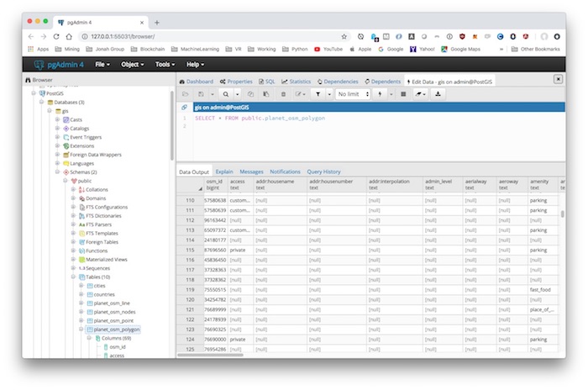This screenshot has width=588, height=390.
Task: Expand the Extensions tree node
Action: coord(57,145)
